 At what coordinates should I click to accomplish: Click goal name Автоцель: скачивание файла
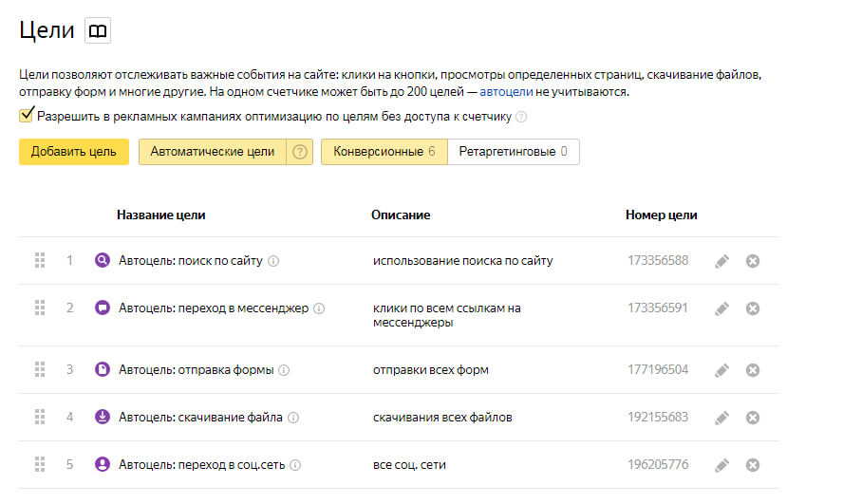[200, 418]
